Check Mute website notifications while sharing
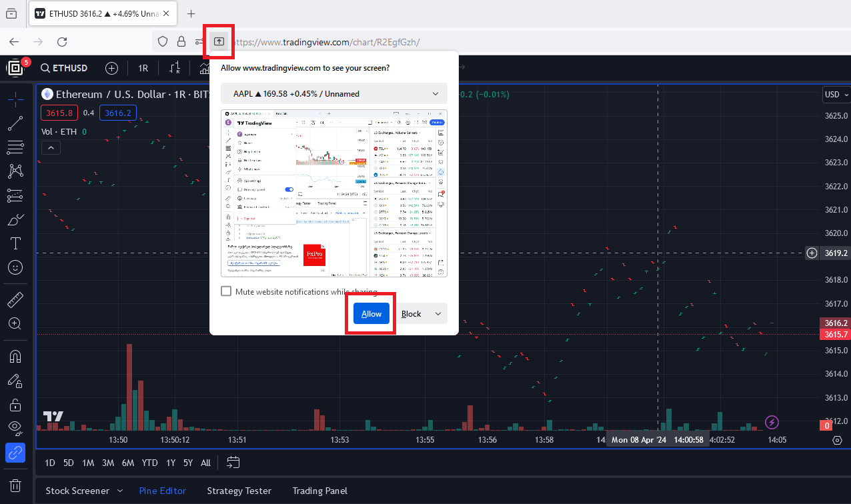This screenshot has width=851, height=504. 226,291
